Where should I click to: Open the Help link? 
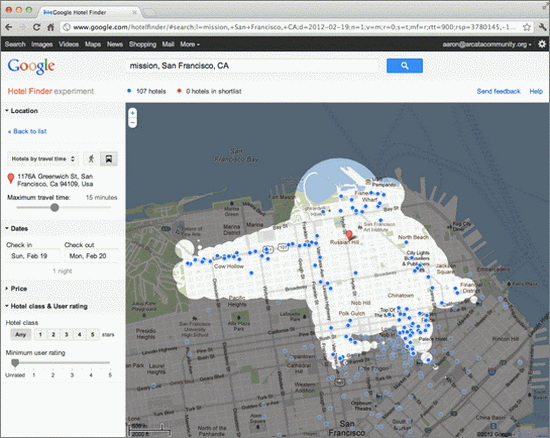coord(536,91)
